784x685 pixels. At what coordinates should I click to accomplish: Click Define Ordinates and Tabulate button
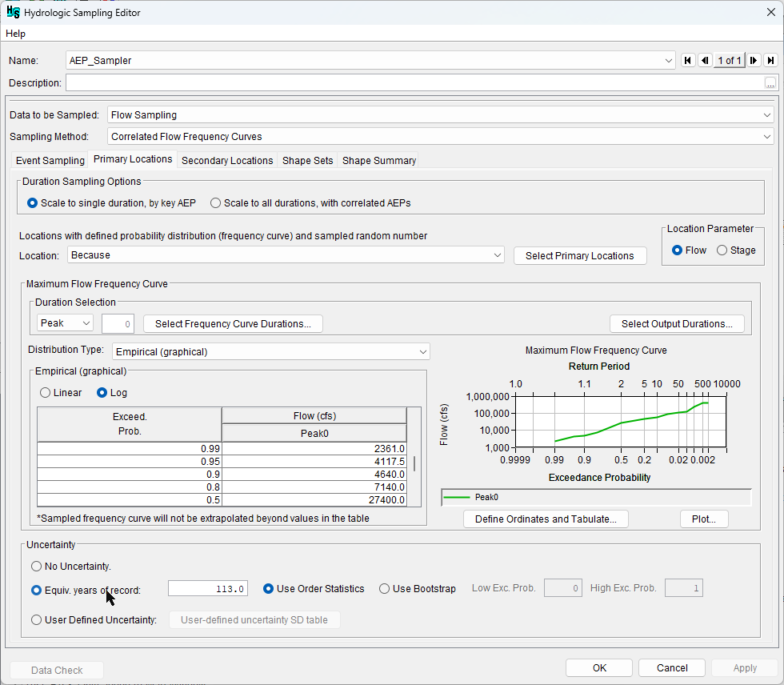pyautogui.click(x=546, y=519)
